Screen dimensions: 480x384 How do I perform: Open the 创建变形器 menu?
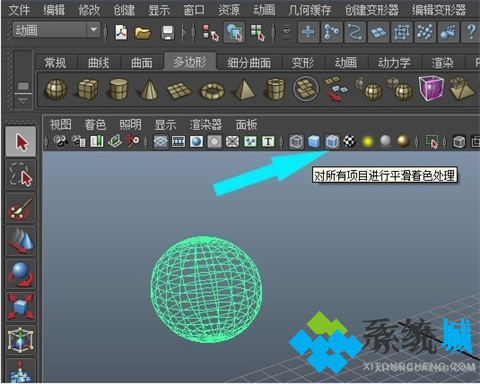tap(372, 10)
